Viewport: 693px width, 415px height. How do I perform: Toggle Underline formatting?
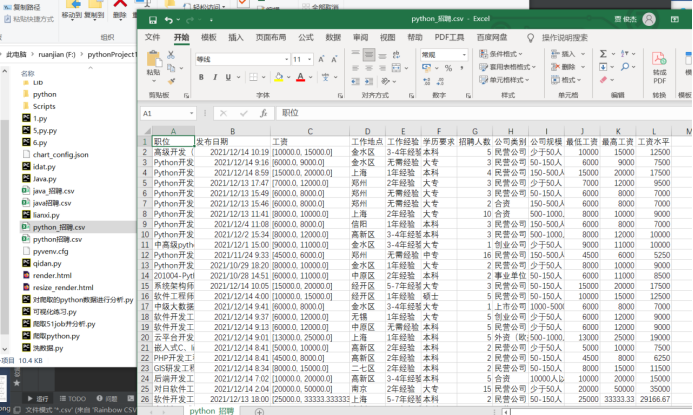[228, 77]
